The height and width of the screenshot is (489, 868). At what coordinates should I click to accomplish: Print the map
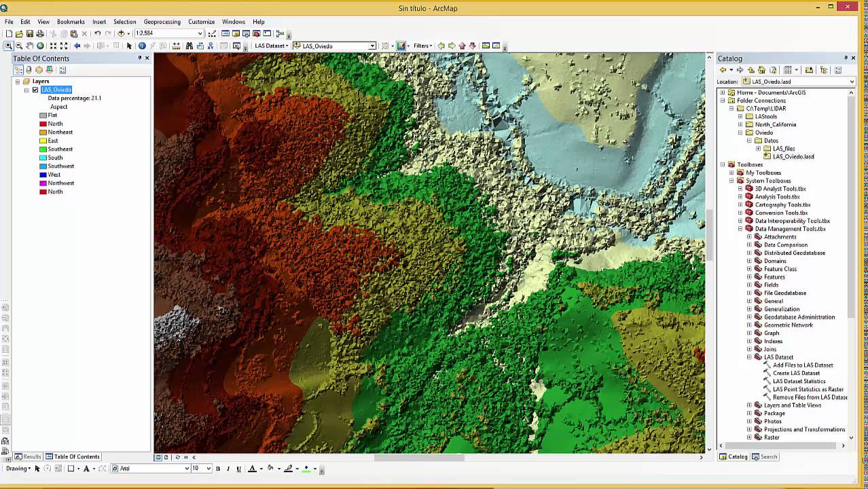(40, 33)
